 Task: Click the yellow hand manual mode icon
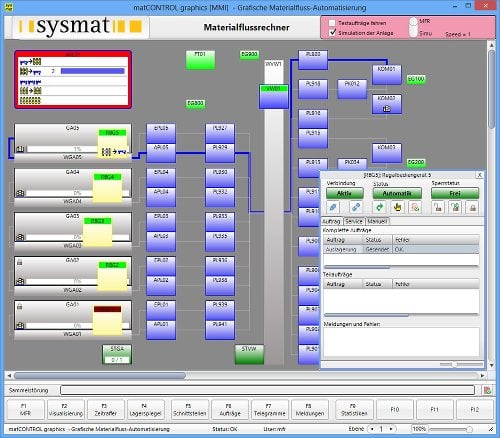pyautogui.click(x=397, y=207)
